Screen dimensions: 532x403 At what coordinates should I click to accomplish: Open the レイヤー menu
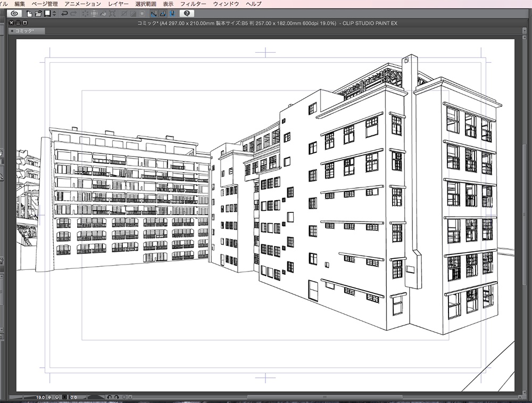[x=118, y=4]
